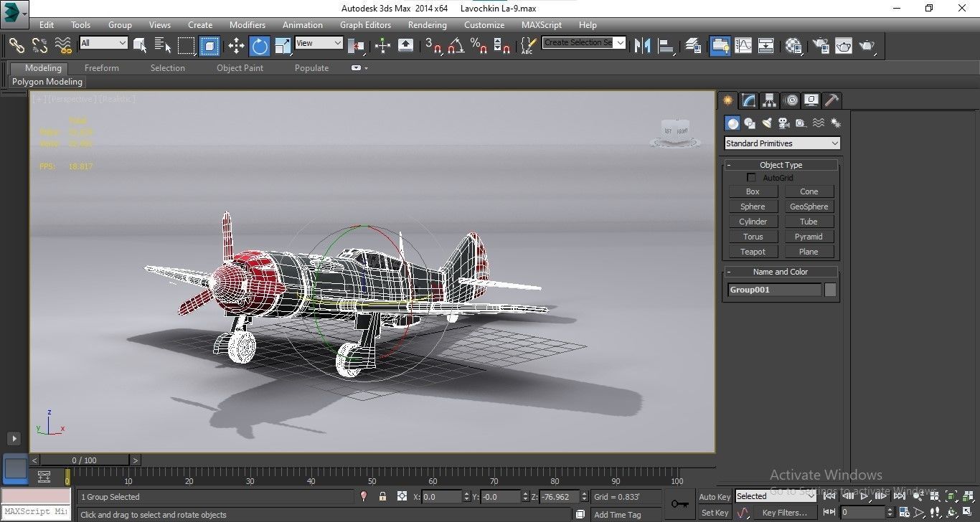Click the Align tool icon
Screen dimensions: 980x522
[666, 46]
